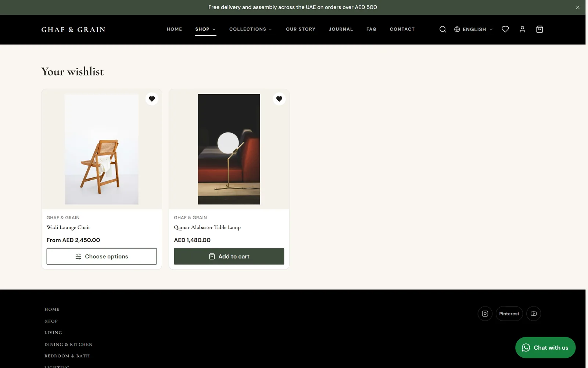Open the Journal page
588x368 pixels.
tap(341, 29)
